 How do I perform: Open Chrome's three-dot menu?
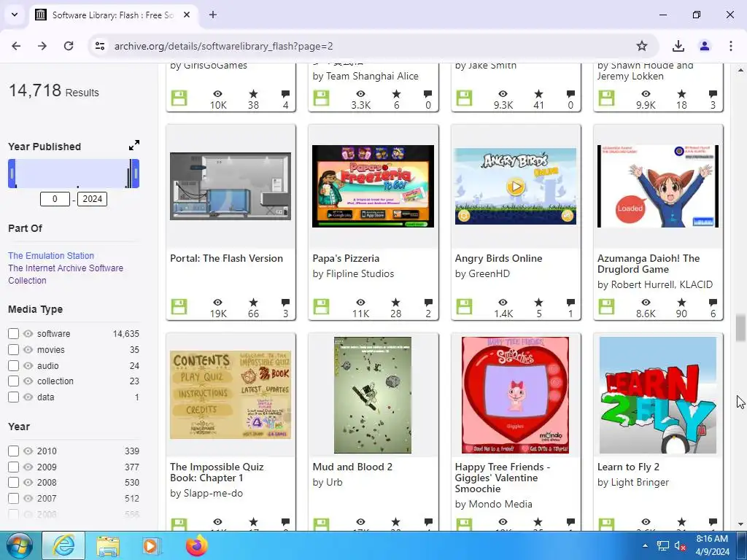731,46
